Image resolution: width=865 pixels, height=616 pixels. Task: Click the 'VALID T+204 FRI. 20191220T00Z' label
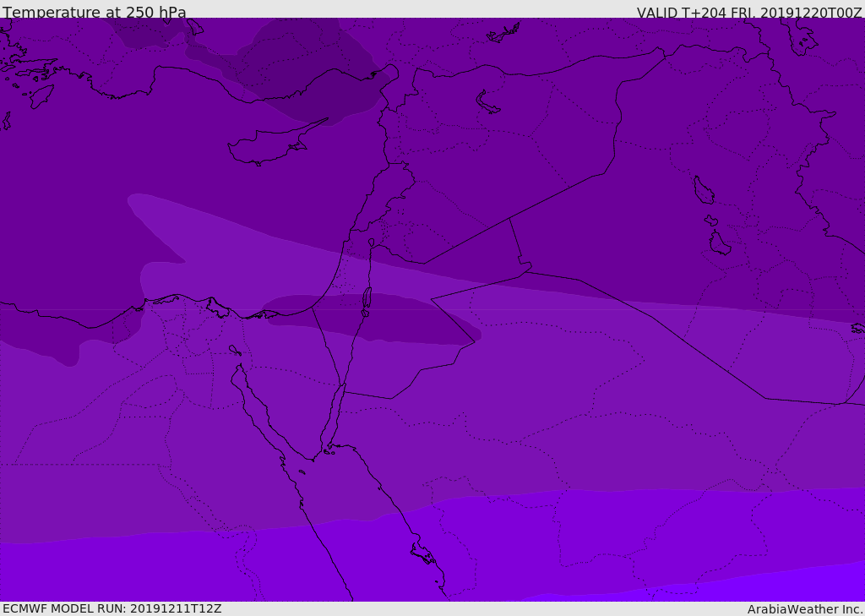(749, 12)
